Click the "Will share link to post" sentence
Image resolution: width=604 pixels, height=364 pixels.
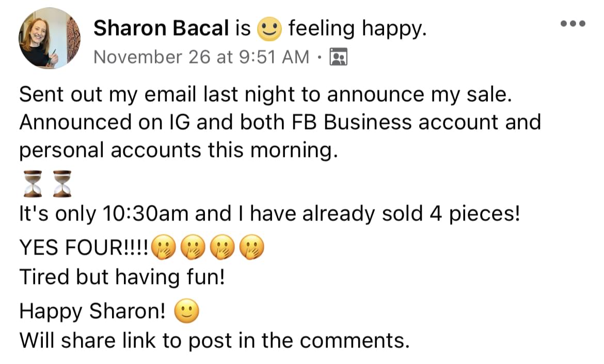(214, 340)
